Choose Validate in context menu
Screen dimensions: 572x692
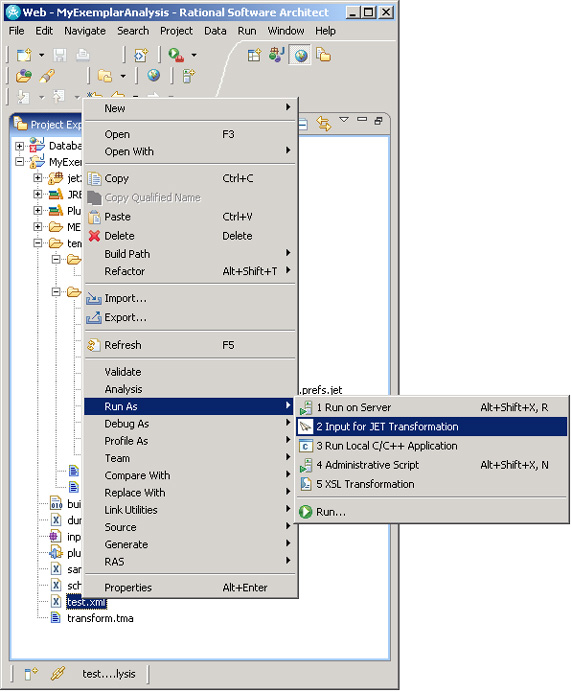pyautogui.click(x=191, y=372)
